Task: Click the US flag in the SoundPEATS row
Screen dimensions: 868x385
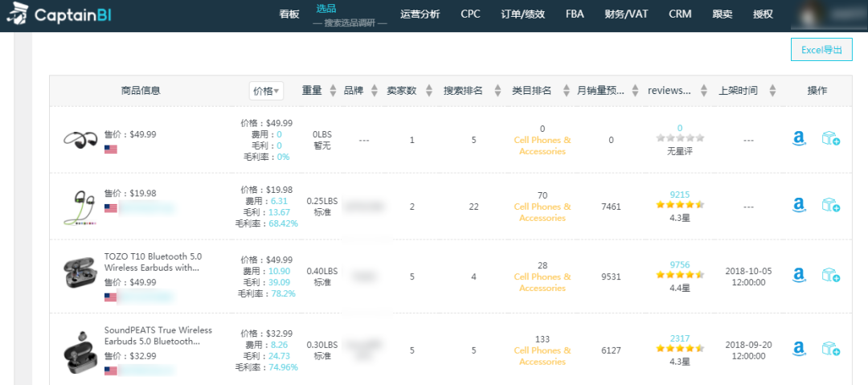Action: [111, 371]
